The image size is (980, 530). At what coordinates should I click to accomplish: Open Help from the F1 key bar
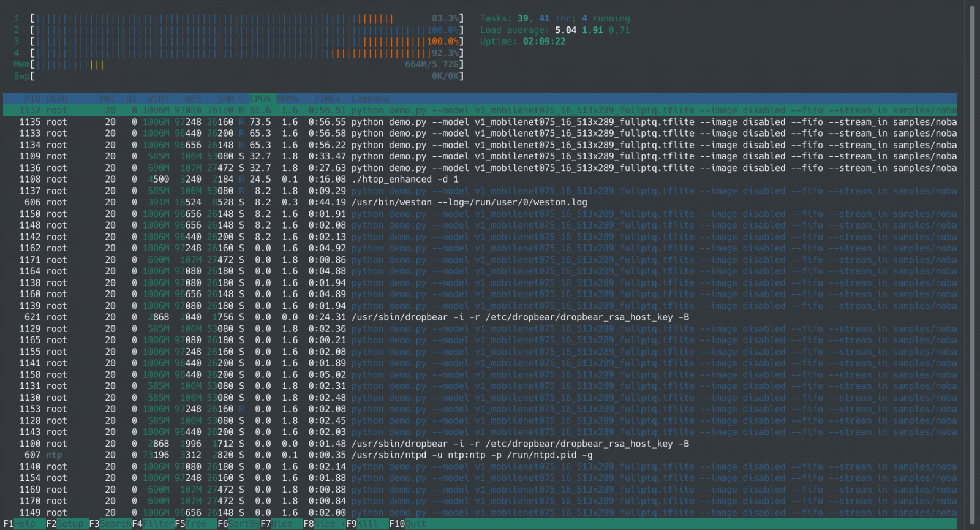click(24, 524)
